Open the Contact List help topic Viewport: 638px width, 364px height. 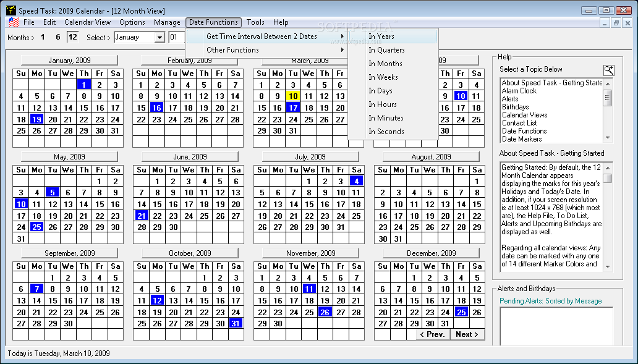519,123
